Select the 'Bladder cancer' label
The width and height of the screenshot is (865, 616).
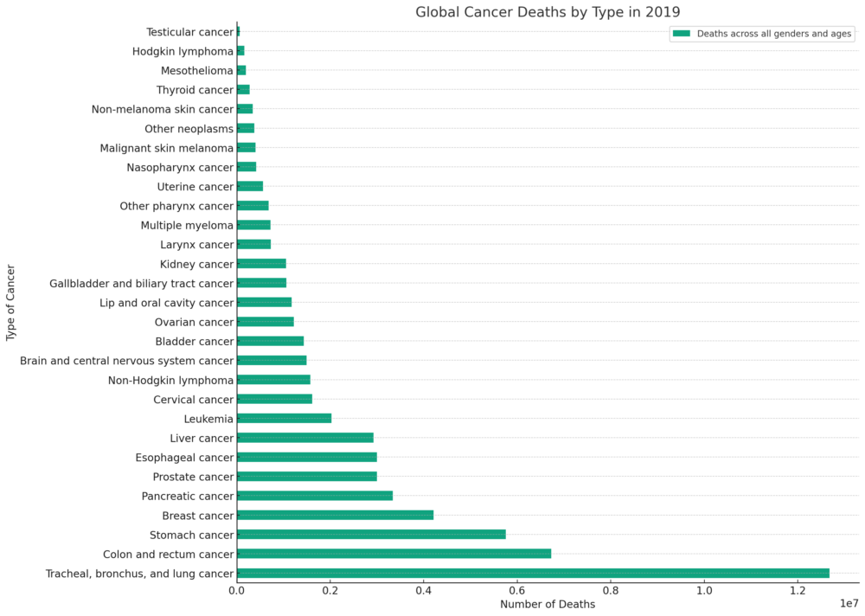tap(194, 341)
